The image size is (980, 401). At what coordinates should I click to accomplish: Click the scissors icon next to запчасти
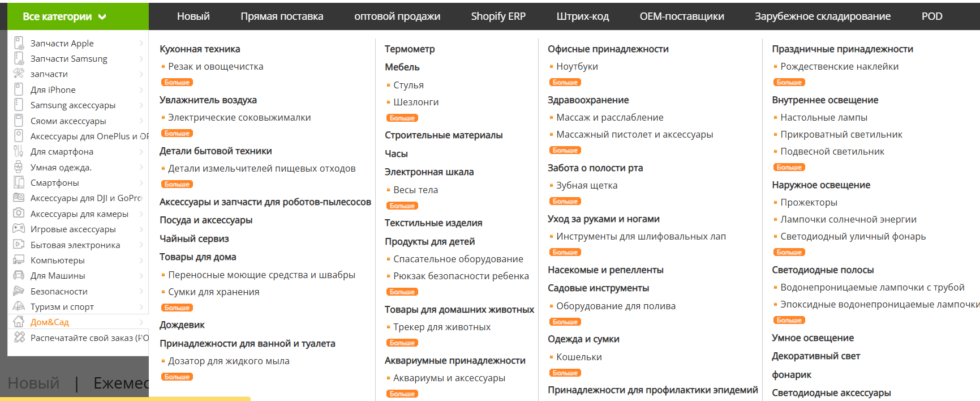[19, 74]
